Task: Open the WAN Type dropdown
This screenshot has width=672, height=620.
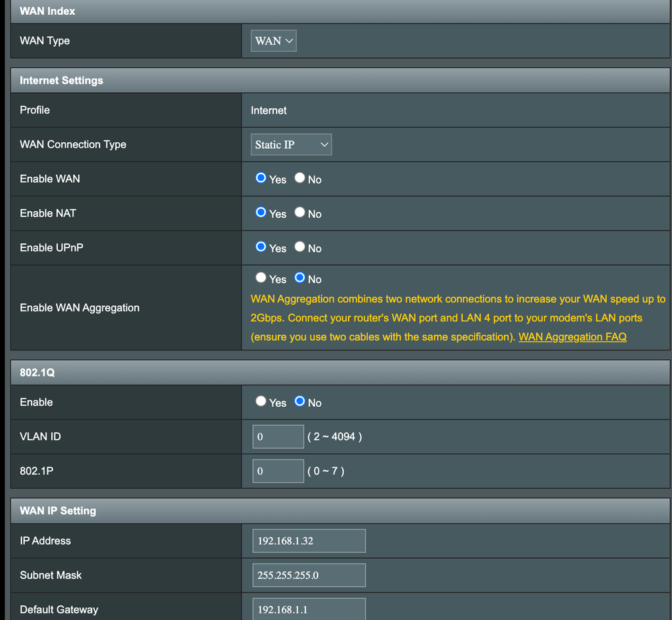Action: click(x=273, y=40)
